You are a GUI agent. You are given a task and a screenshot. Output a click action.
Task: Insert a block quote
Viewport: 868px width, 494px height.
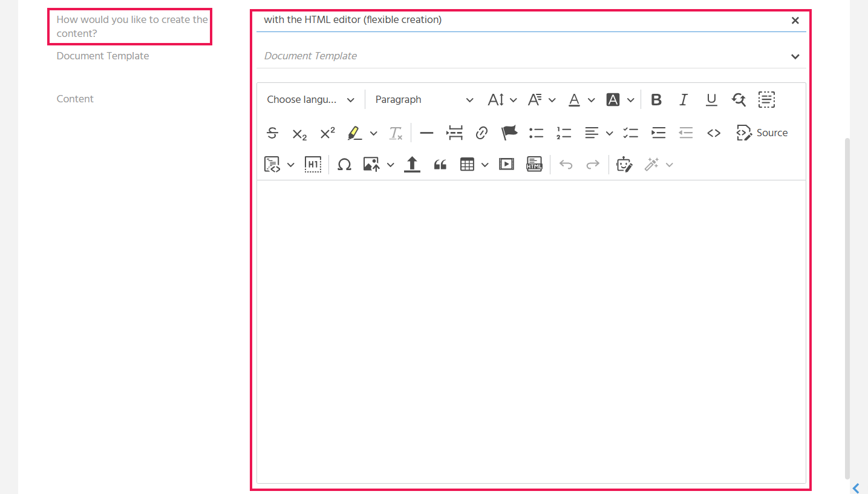click(x=440, y=165)
